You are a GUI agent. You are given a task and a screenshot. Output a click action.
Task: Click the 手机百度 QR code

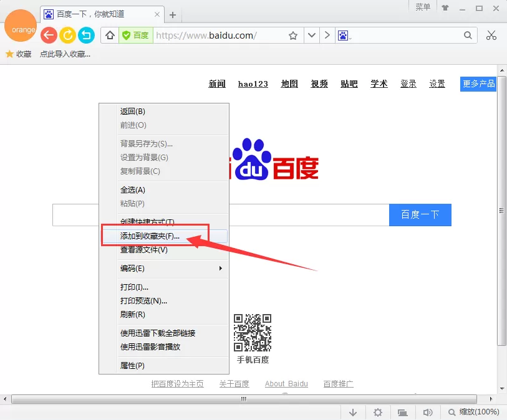point(253,333)
